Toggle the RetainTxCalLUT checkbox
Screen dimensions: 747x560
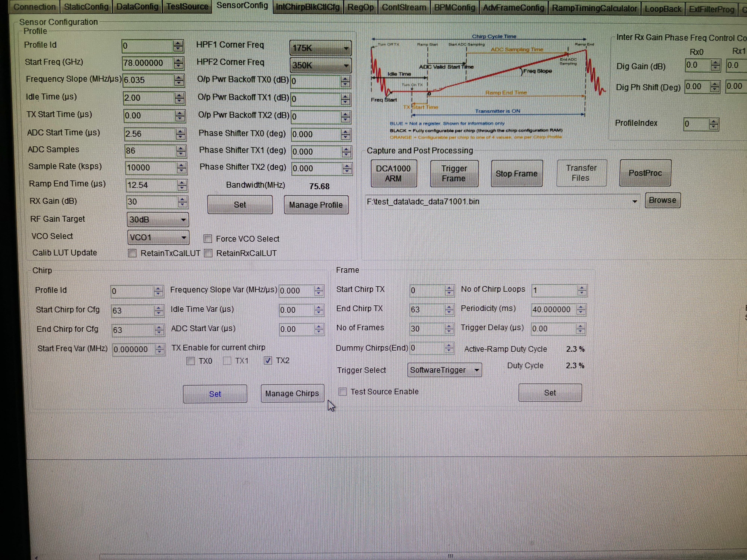[132, 253]
